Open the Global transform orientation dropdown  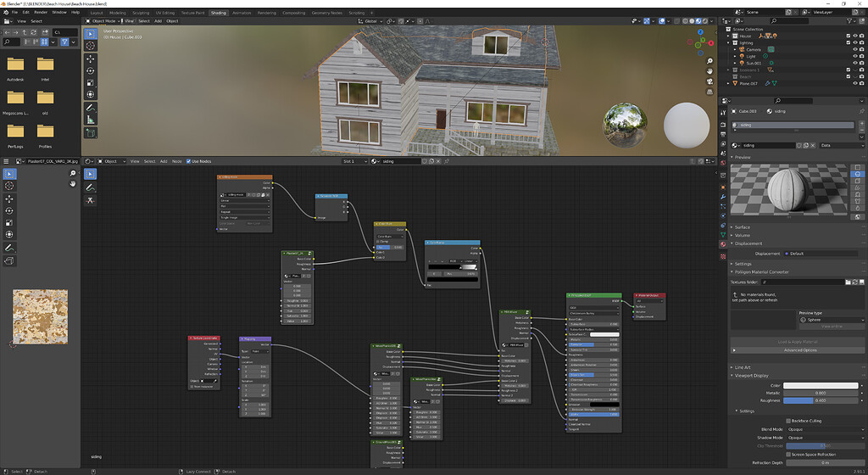[370, 21]
